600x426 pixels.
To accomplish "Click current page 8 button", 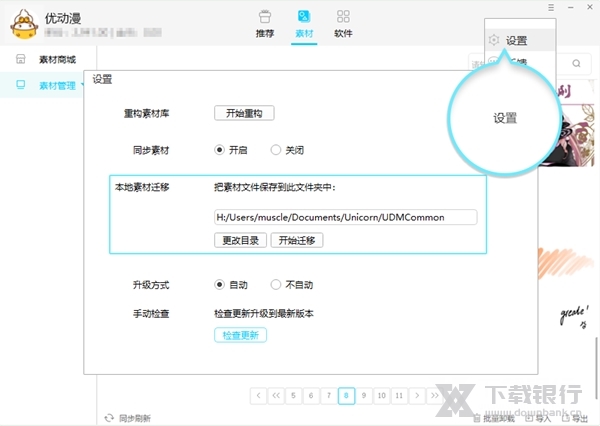I will tap(346, 396).
